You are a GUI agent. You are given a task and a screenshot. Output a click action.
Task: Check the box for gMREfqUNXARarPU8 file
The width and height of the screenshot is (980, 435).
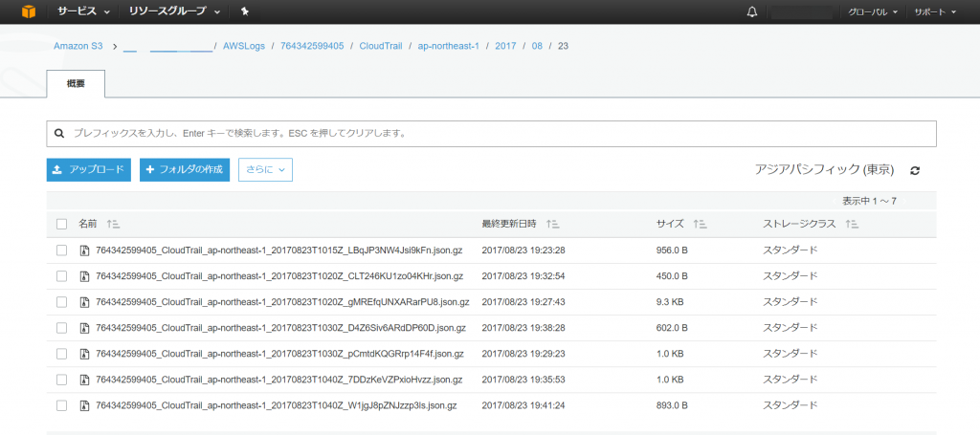61,302
